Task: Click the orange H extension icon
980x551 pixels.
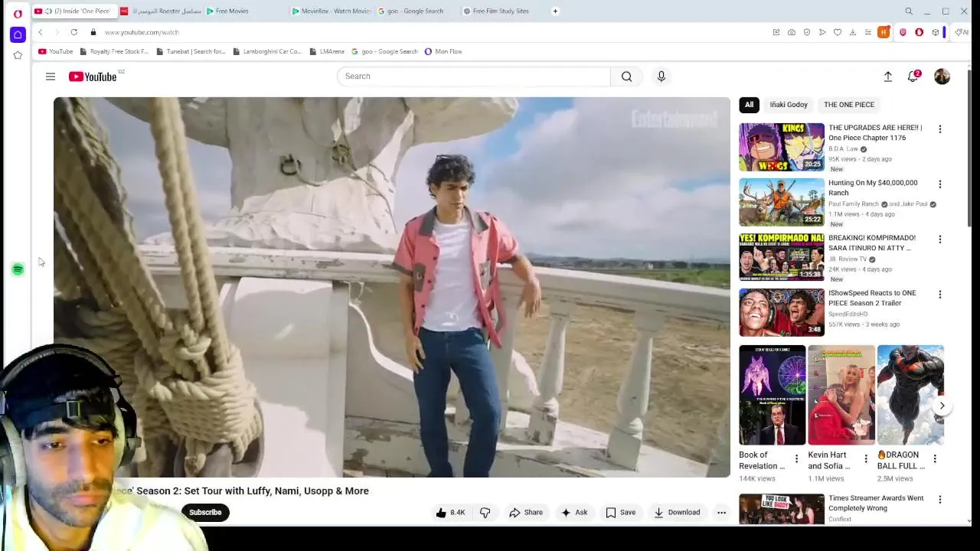Action: click(884, 32)
